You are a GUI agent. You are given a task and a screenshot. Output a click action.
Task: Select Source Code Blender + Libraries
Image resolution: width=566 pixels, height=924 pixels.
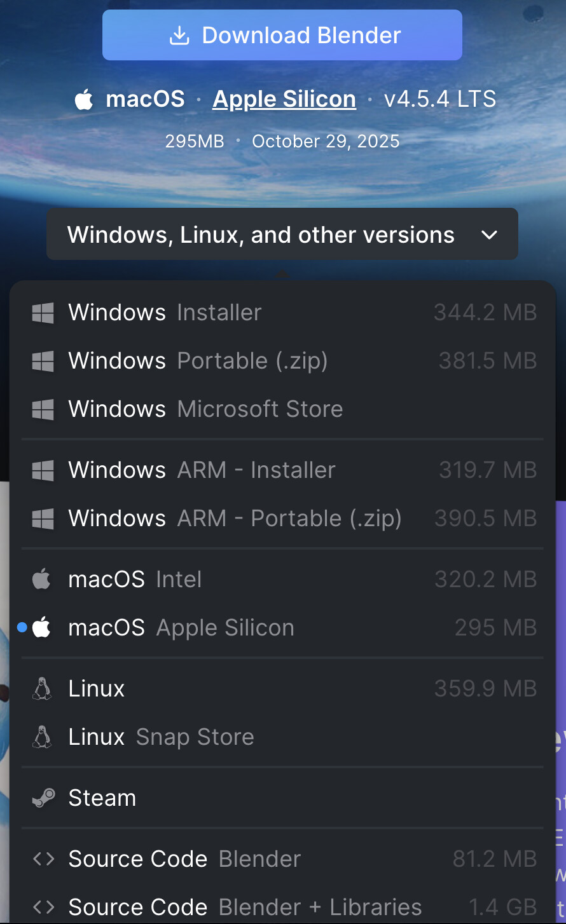click(x=245, y=907)
